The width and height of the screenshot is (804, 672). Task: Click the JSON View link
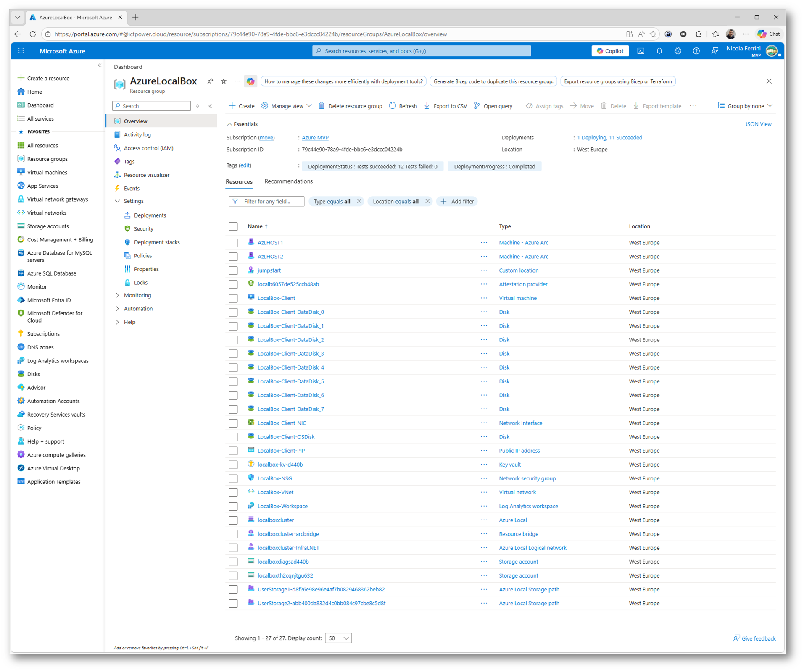click(x=758, y=124)
